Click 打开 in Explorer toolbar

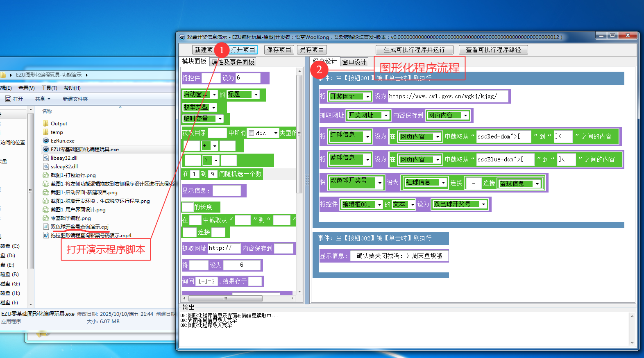click(14, 99)
